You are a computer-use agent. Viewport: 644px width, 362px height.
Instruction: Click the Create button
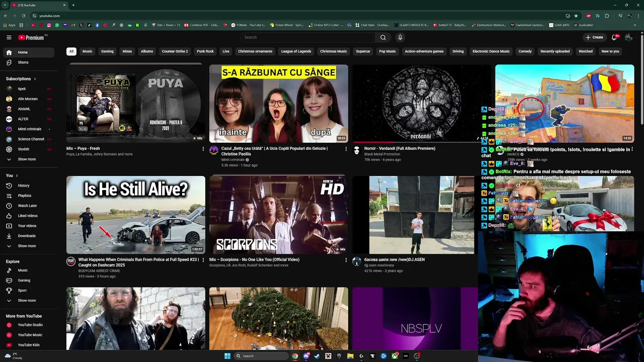[x=594, y=37]
